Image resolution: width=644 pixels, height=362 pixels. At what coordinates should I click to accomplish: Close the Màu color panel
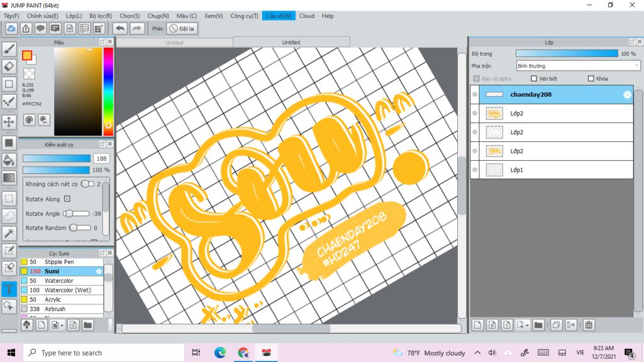(x=109, y=42)
